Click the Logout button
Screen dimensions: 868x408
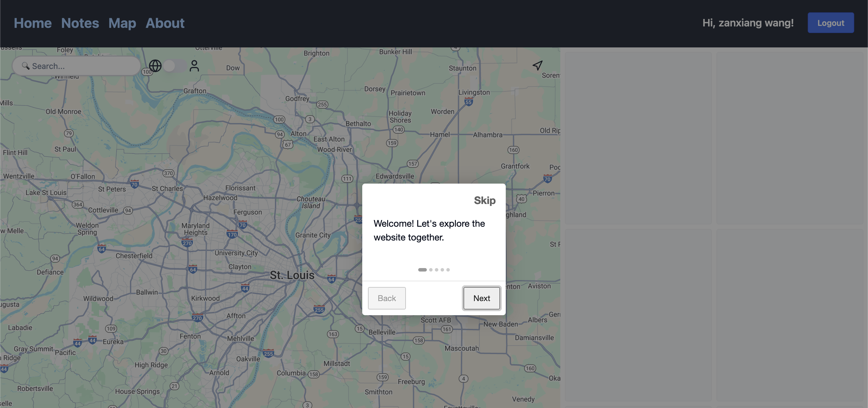click(x=831, y=23)
